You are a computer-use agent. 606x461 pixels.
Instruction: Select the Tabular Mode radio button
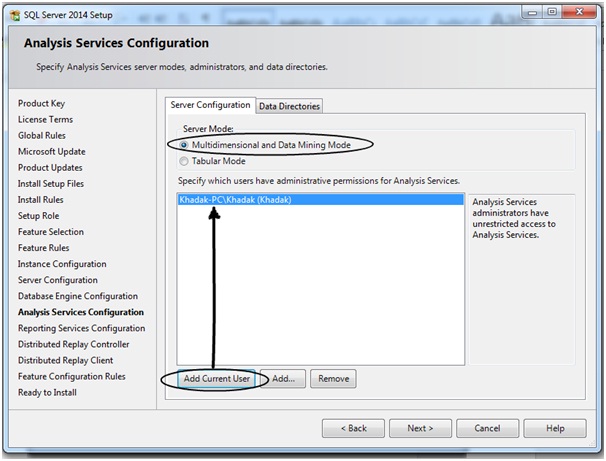click(184, 161)
